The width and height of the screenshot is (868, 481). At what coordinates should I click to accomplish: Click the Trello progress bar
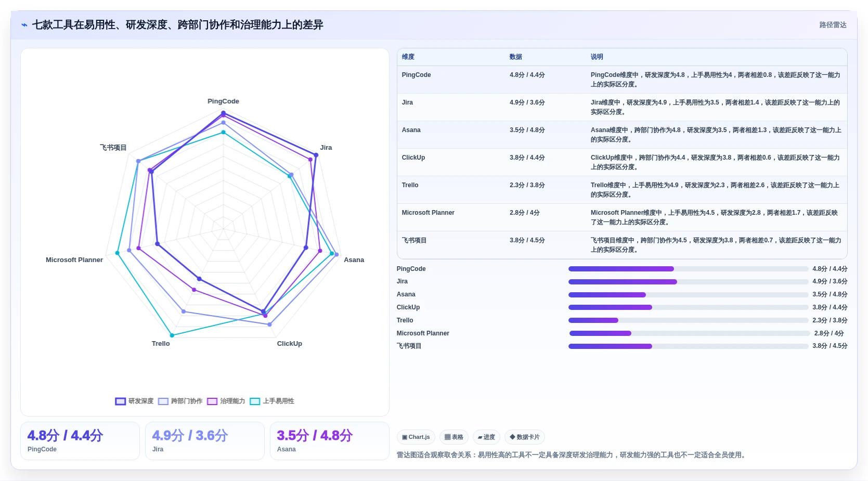pos(689,320)
